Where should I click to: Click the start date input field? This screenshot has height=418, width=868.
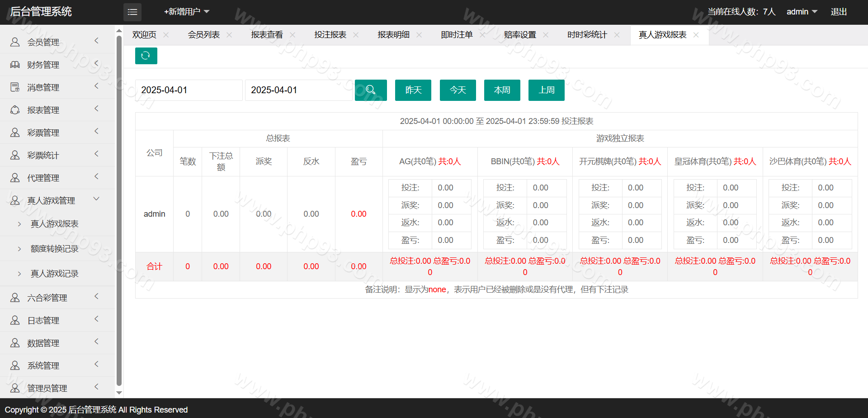pyautogui.click(x=189, y=90)
